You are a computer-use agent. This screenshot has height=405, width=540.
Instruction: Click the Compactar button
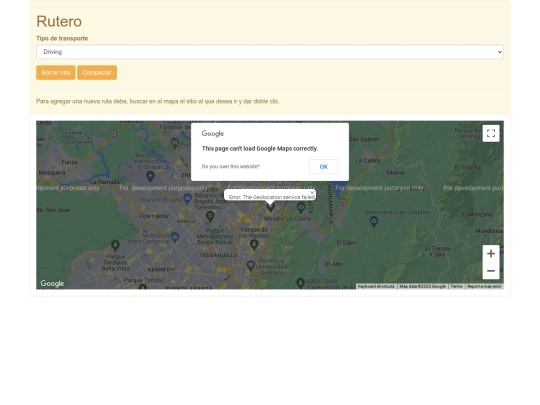97,73
